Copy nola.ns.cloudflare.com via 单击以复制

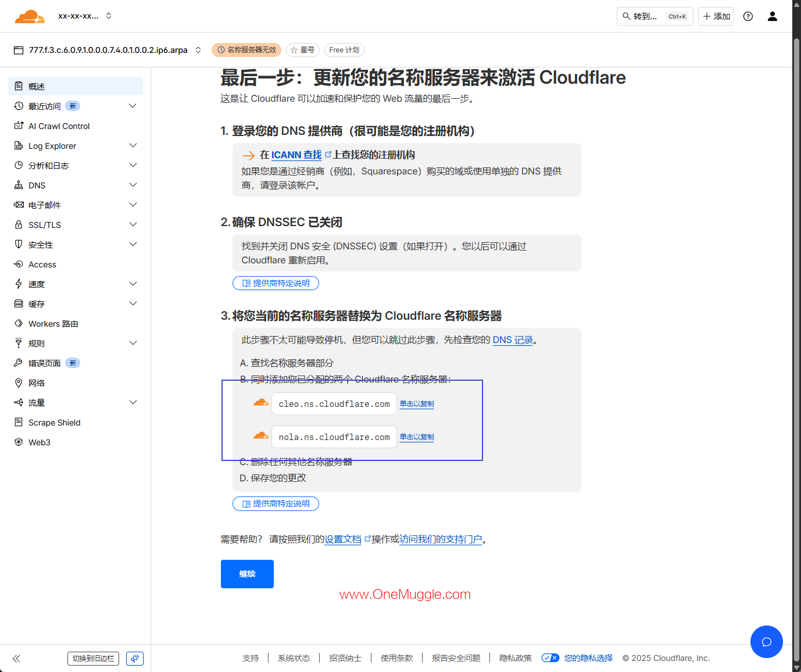(x=417, y=437)
